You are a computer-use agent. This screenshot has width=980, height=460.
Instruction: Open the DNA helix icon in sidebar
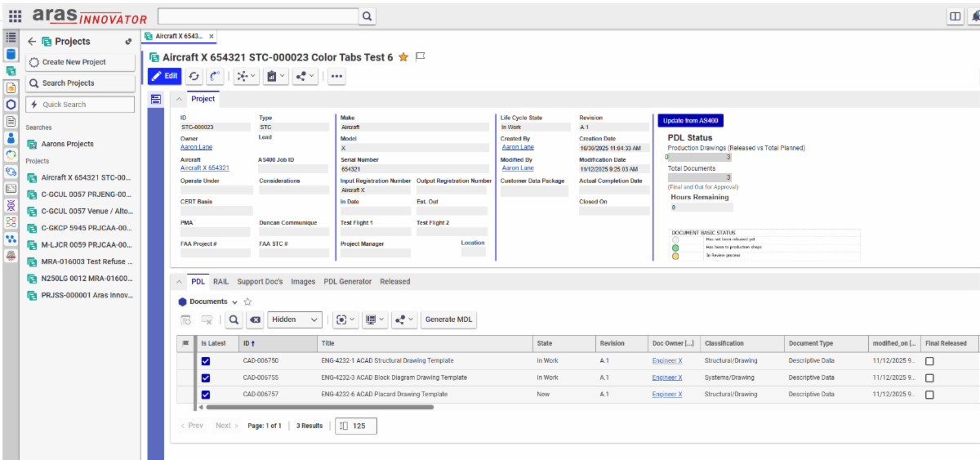tap(11, 205)
